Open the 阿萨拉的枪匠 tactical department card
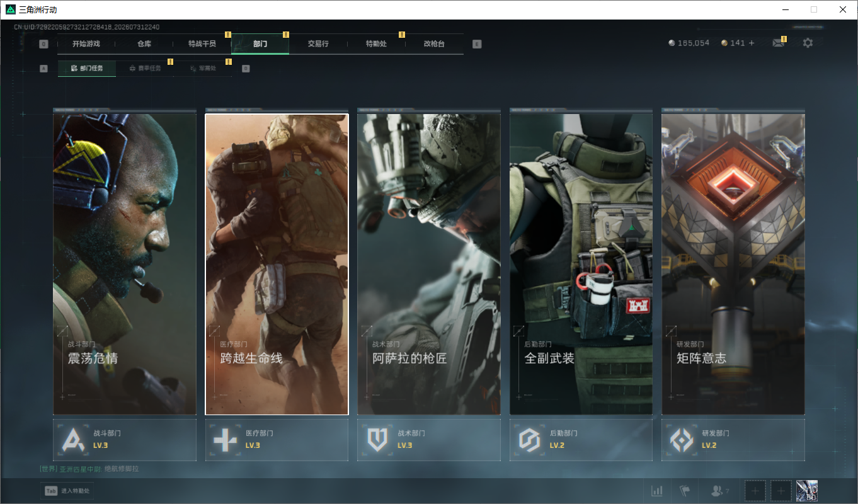Image resolution: width=858 pixels, height=504 pixels. 429,264
